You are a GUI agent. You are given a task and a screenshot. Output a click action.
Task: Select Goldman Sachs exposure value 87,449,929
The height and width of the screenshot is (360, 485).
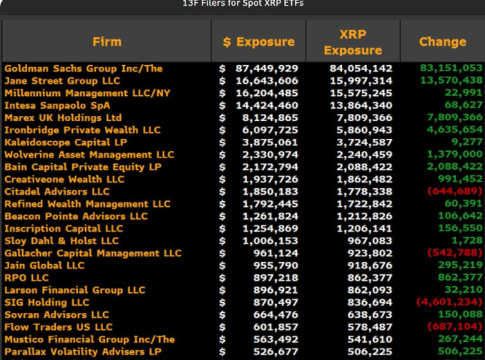click(267, 68)
